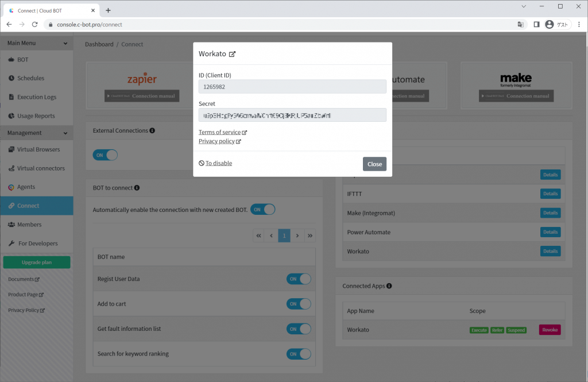Open Chrome three-dot menu
This screenshot has width=588, height=382.
pyautogui.click(x=579, y=24)
